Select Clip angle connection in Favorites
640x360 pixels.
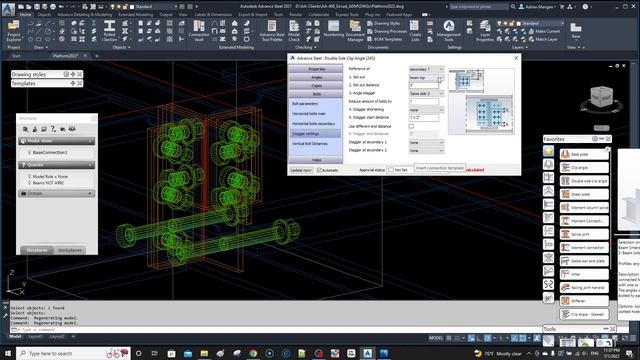[584, 167]
